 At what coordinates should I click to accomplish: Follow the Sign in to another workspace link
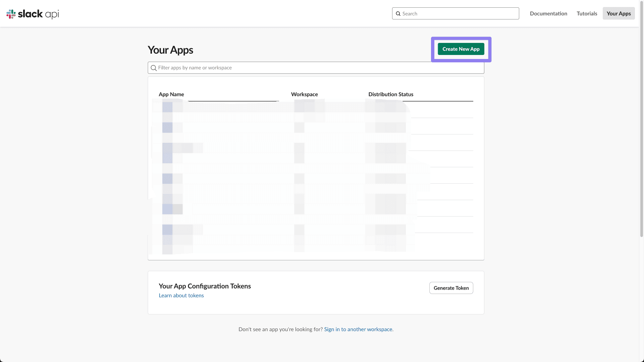point(358,329)
